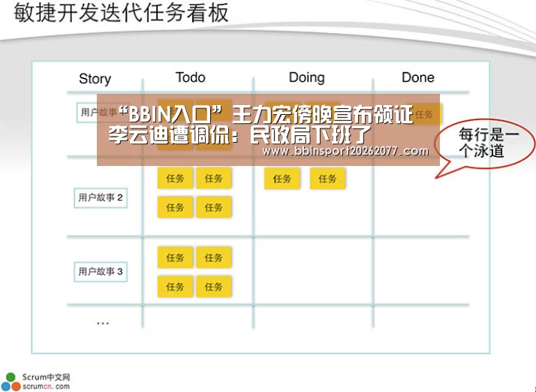Screen dimensions: 536x392
Task: Open the 用户故事 3 card
Action: pos(101,272)
